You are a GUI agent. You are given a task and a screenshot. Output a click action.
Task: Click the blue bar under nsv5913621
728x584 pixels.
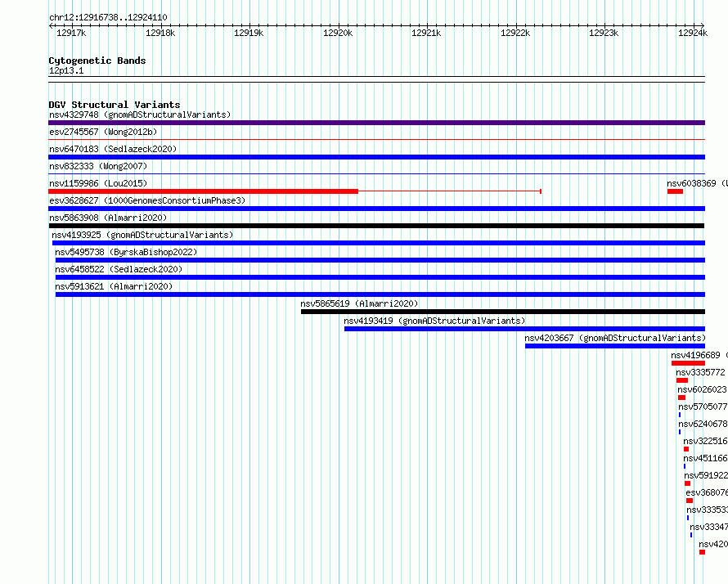pos(380,294)
